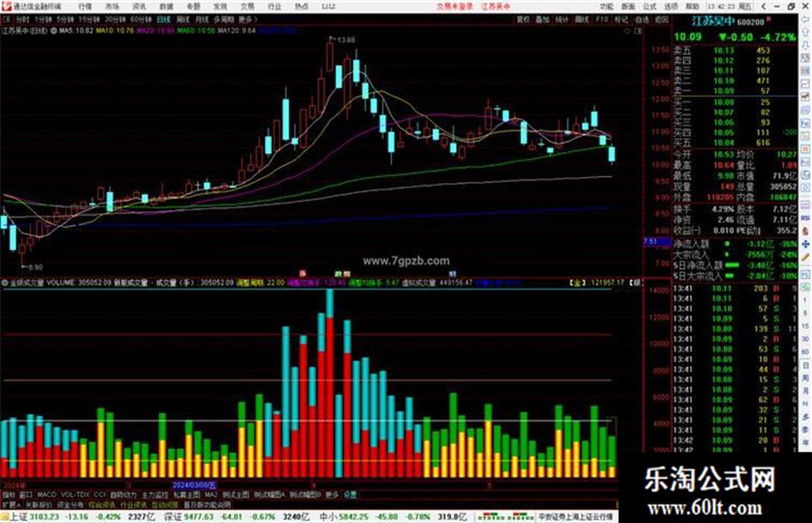Click the 深证 index value 9477.63

[198, 517]
